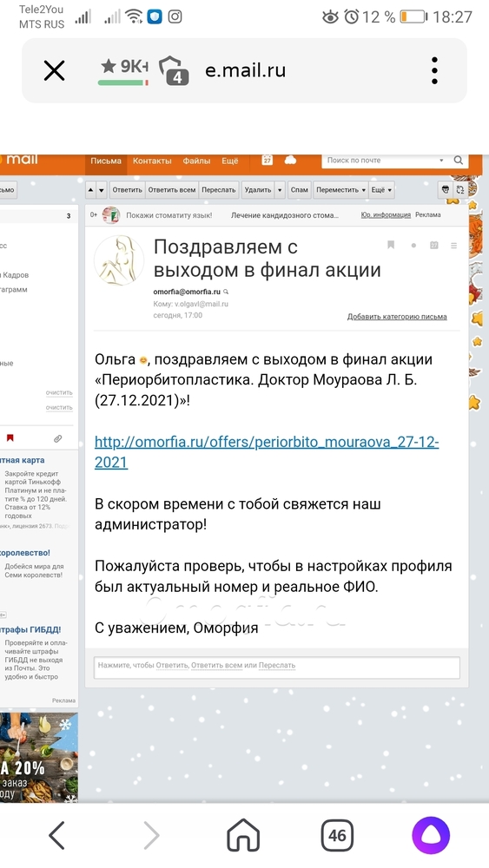This screenshot has height=868, width=489.
Task: Click Переслать in the reply box
Action: [x=277, y=666]
